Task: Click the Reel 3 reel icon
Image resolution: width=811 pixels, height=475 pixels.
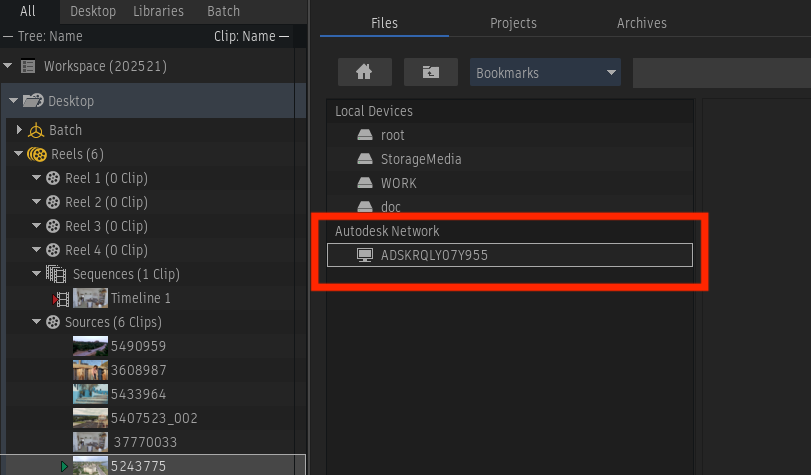Action: (53, 226)
